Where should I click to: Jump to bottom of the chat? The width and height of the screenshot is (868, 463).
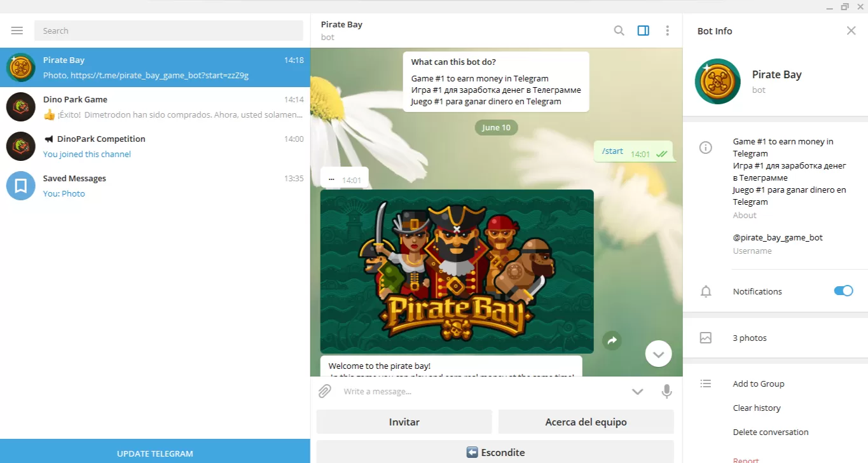(658, 354)
